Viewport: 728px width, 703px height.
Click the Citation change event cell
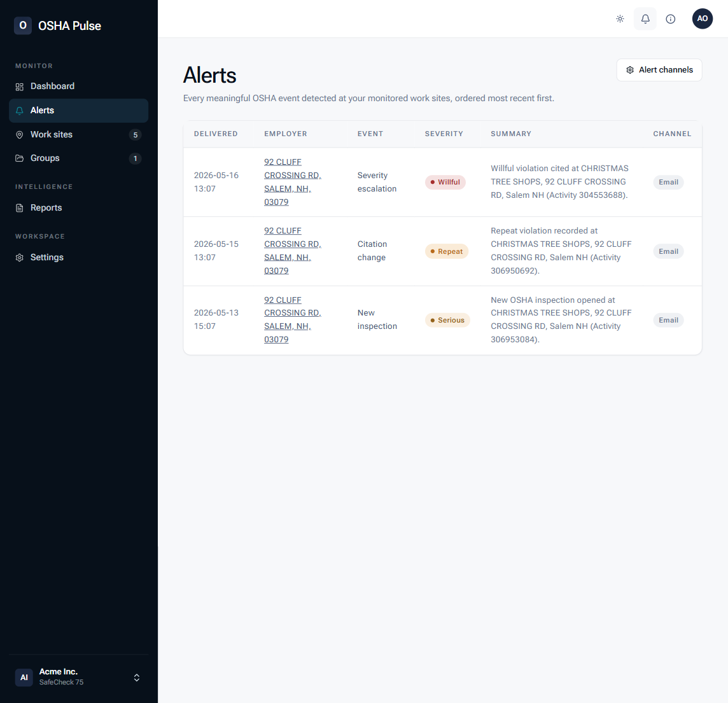(372, 251)
